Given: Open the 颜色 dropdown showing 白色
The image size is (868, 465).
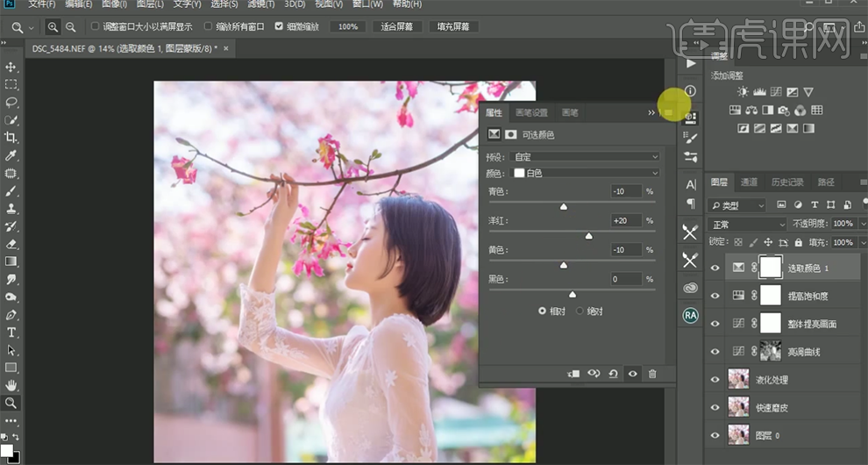Looking at the screenshot, I should pos(586,173).
